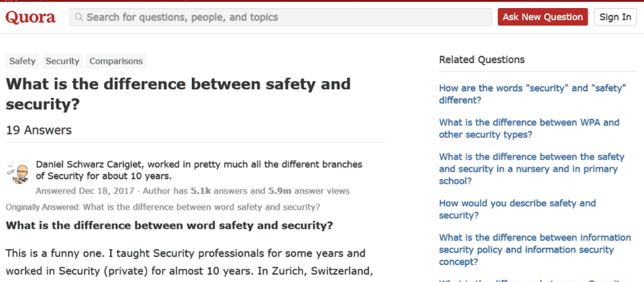This screenshot has width=644, height=282.
Task: Open 'How would you describe safety and security?'
Action: click(x=517, y=209)
